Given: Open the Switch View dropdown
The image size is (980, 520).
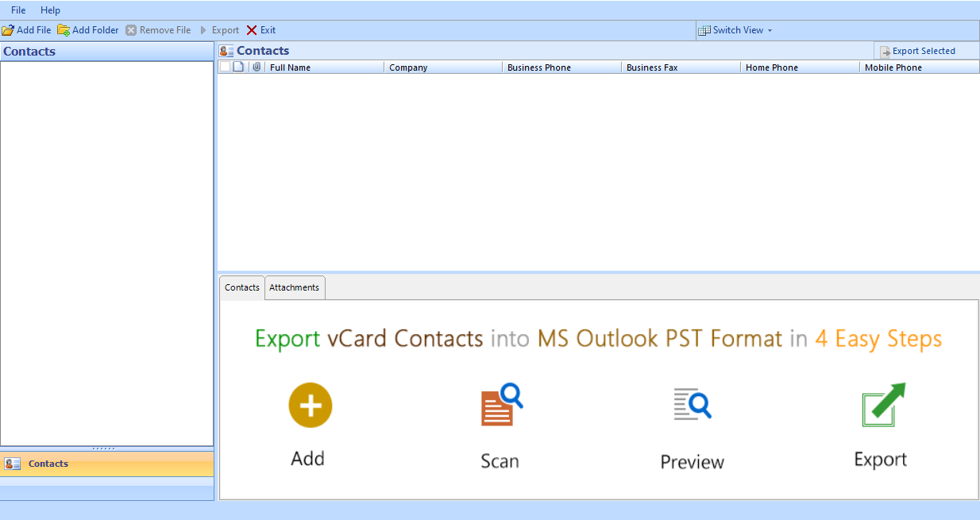Looking at the screenshot, I should coord(735,30).
